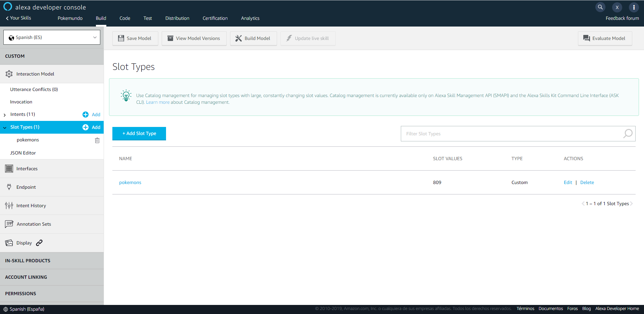The image size is (644, 314).
Task: Click Add text link next to Slot Types
Action: [96, 127]
